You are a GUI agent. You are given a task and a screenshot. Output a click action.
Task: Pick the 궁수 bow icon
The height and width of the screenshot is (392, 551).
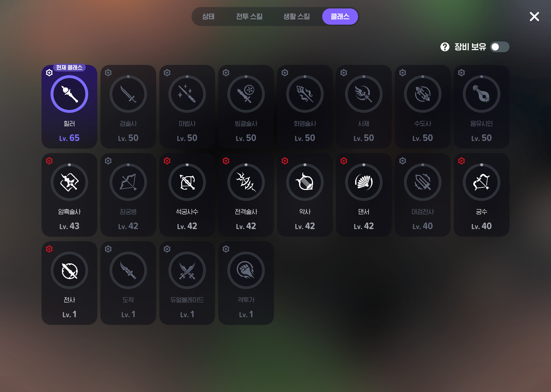(481, 182)
